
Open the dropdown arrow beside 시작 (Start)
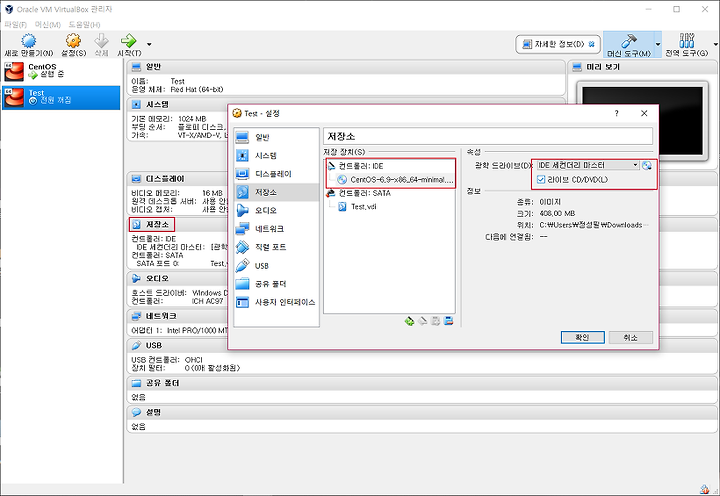(149, 45)
